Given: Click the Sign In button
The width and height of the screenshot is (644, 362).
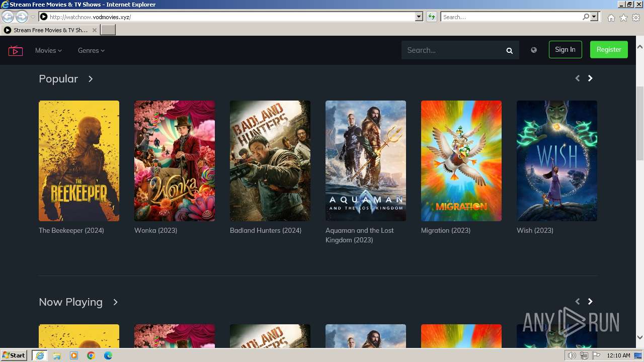Looking at the screenshot, I should pyautogui.click(x=565, y=49).
